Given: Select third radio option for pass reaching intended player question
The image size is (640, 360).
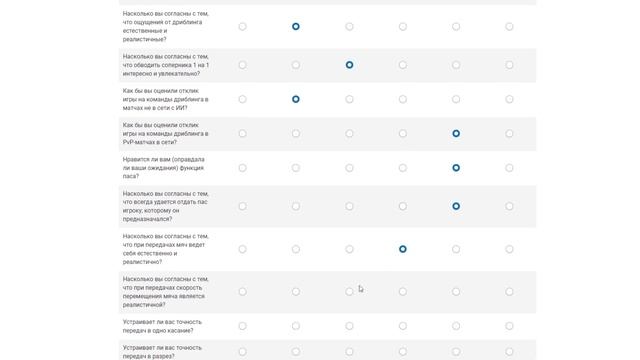Looking at the screenshot, I should click(x=349, y=206).
